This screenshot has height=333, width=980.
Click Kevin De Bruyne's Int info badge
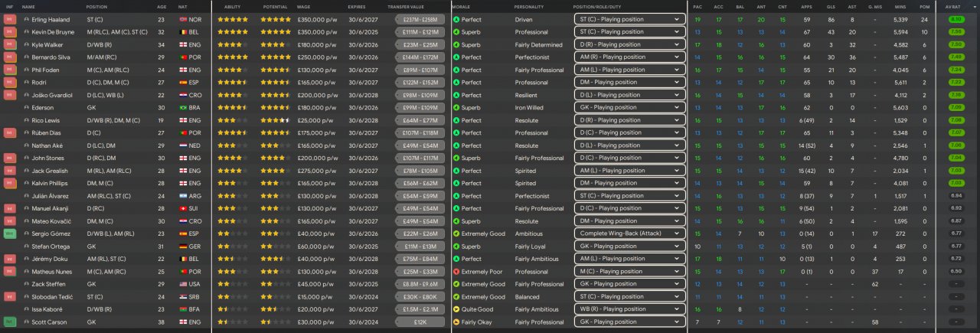[x=10, y=32]
